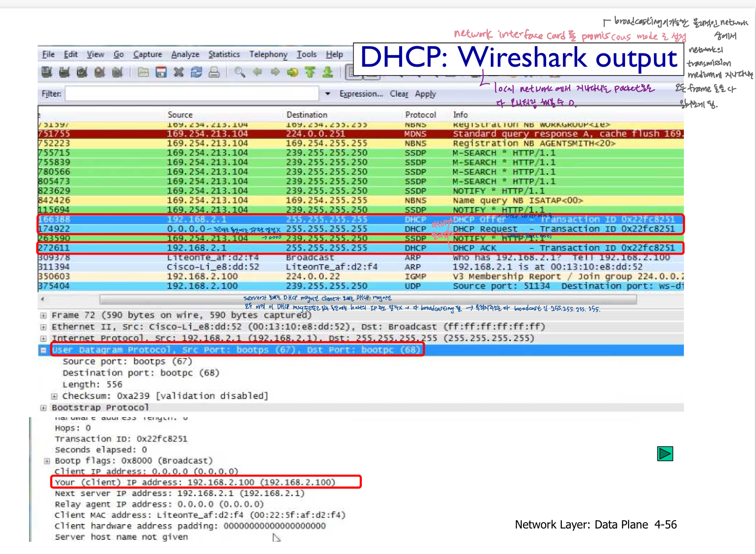This screenshot has width=756, height=554.
Task: Expand the Frame 72 tree node
Action: point(44,316)
